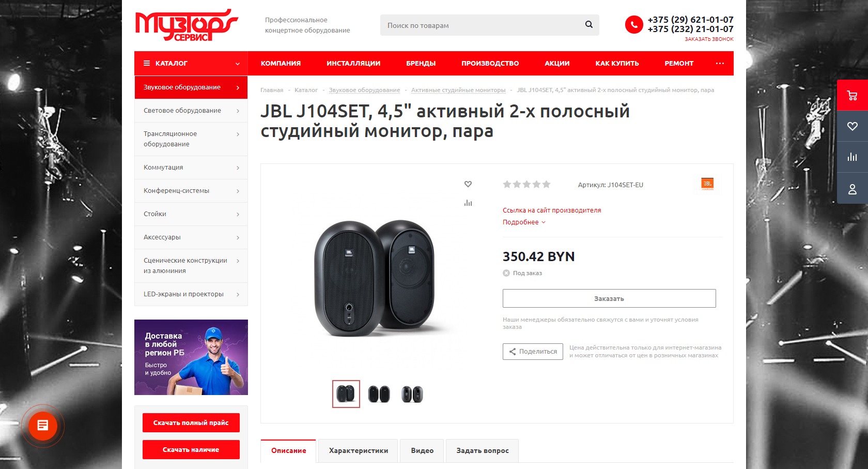
Task: Click the red phone call icon
Action: (634, 24)
